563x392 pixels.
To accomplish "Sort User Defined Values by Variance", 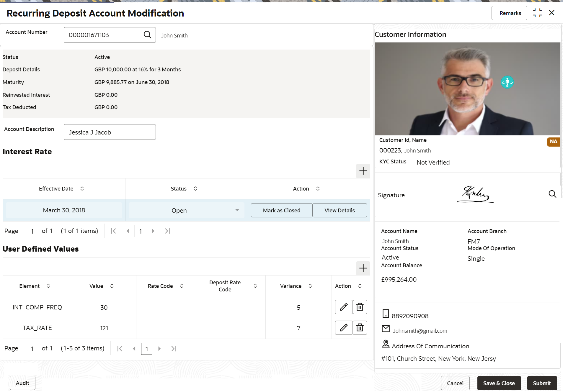I will point(310,286).
